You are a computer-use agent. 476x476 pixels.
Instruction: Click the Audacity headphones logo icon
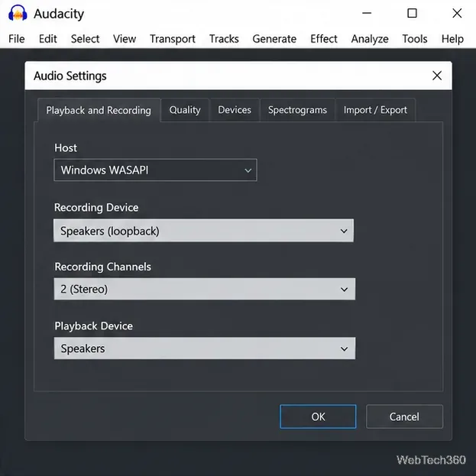tap(18, 13)
